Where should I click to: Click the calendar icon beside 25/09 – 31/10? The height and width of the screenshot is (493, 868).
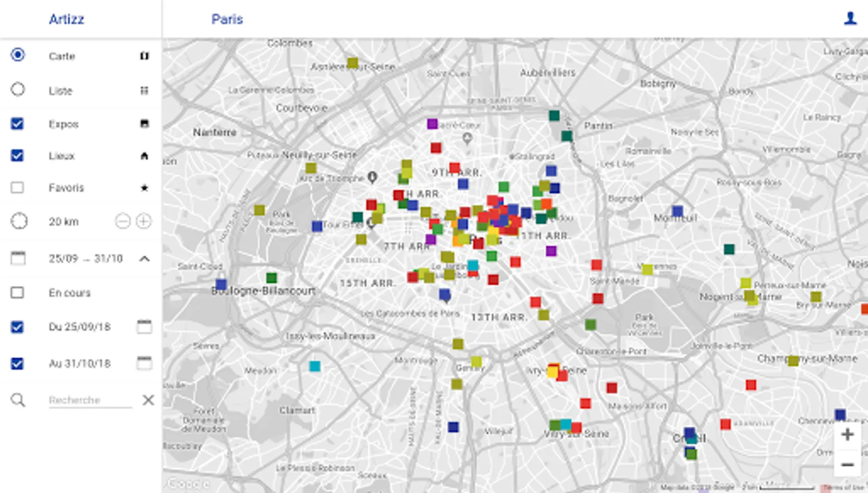point(18,258)
